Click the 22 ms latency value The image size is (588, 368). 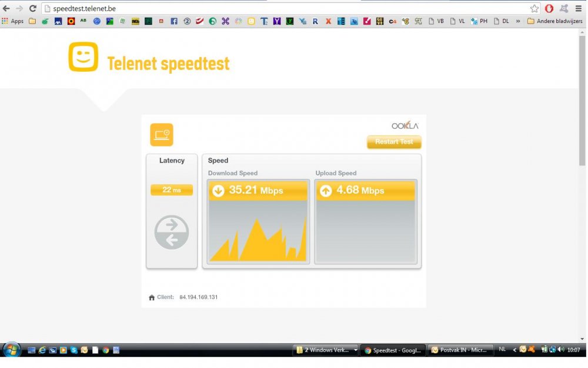(172, 190)
